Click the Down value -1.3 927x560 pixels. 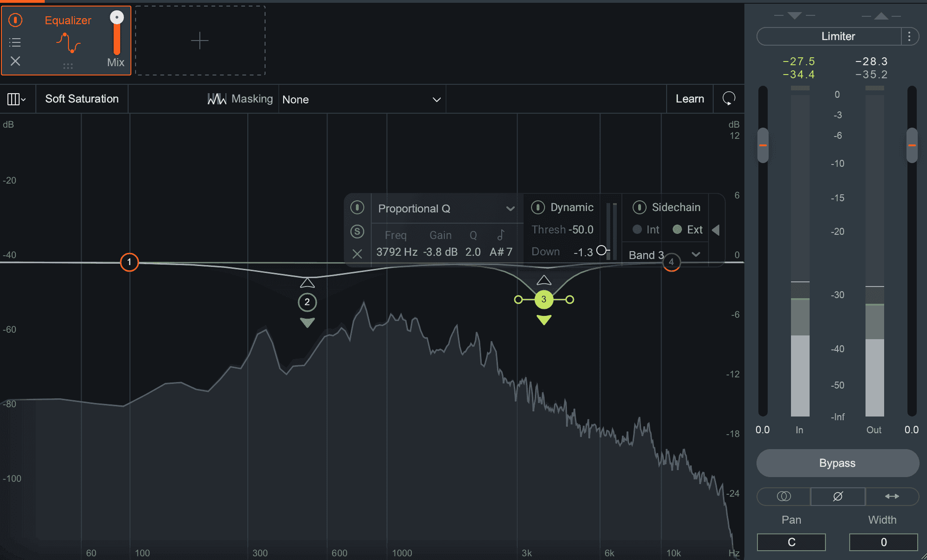click(x=583, y=252)
